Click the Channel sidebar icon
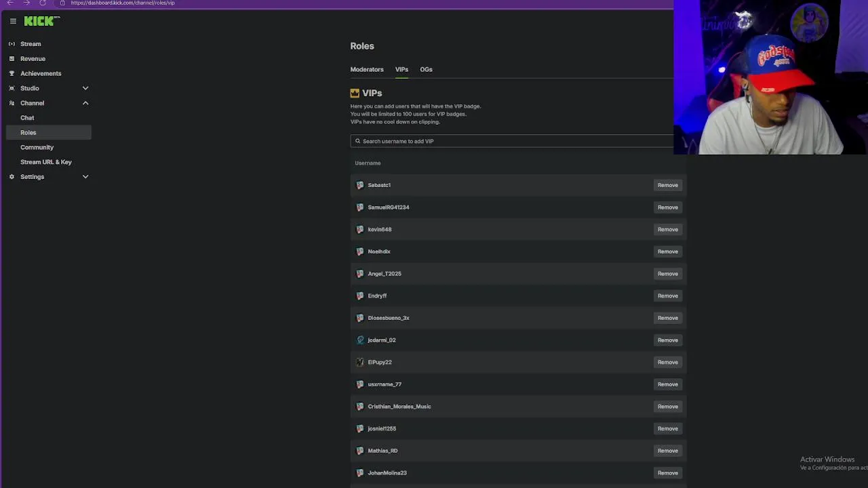868x488 pixels. [x=12, y=103]
